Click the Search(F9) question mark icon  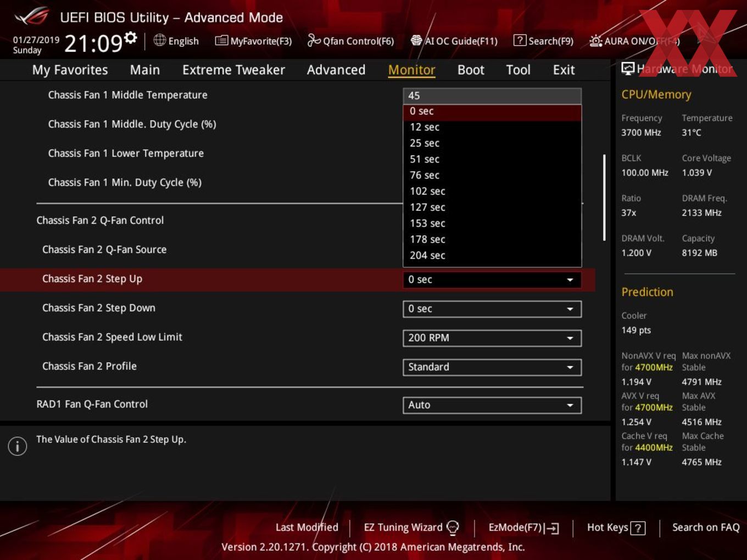pos(520,40)
